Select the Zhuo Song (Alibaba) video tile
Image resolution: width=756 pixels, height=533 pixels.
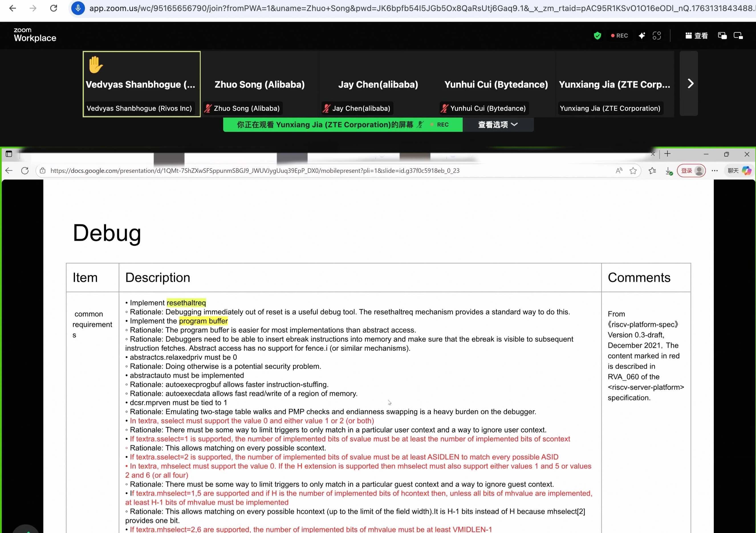click(259, 84)
